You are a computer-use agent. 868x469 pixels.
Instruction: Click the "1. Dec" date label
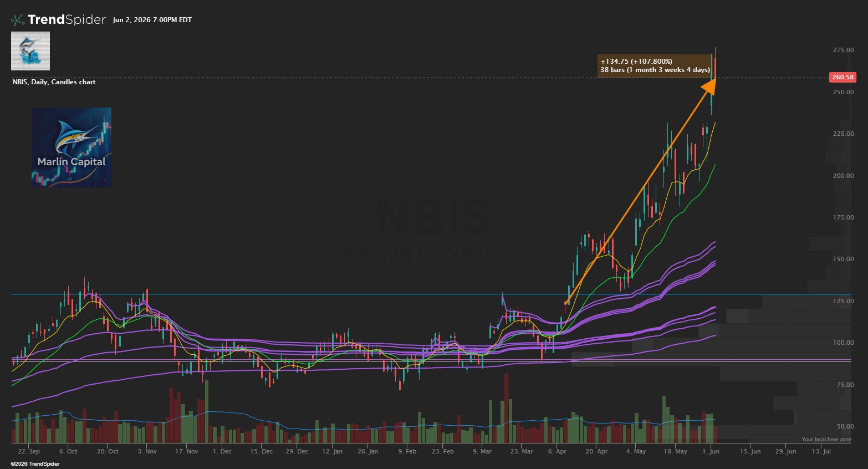222,451
